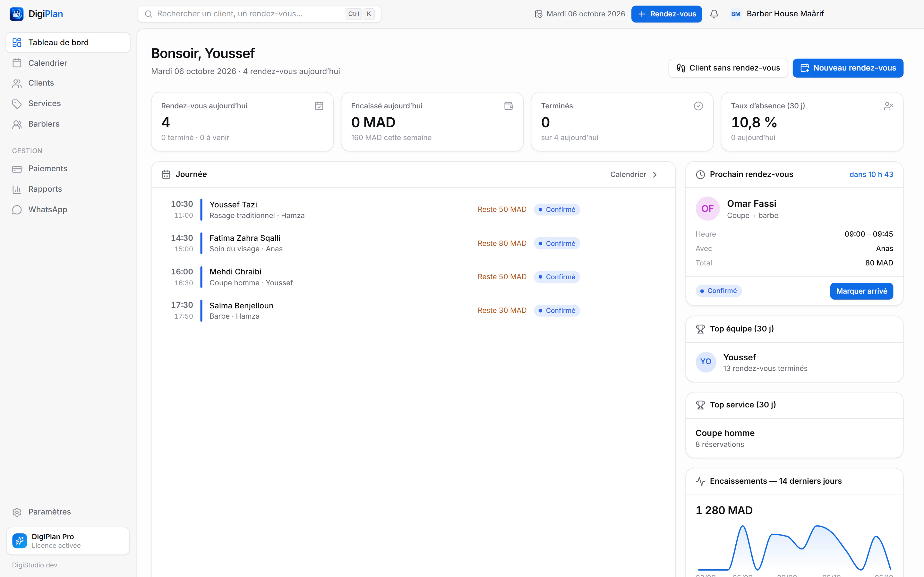Image resolution: width=924 pixels, height=577 pixels.
Task: Click the BM account avatar
Action: pos(736,14)
